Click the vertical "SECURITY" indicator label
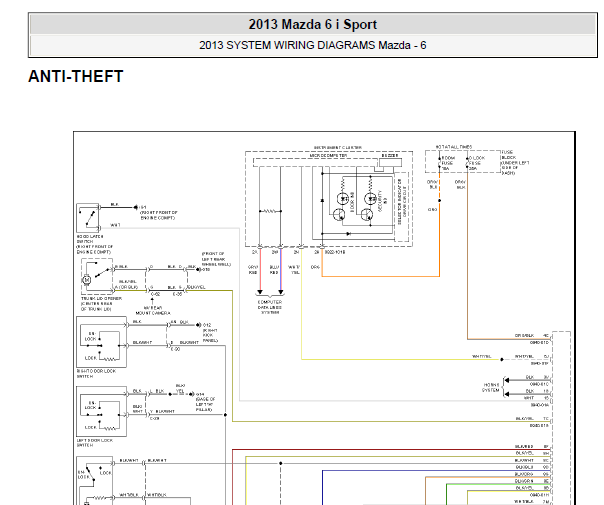The height and width of the screenshot is (505, 604). pyautogui.click(x=382, y=200)
